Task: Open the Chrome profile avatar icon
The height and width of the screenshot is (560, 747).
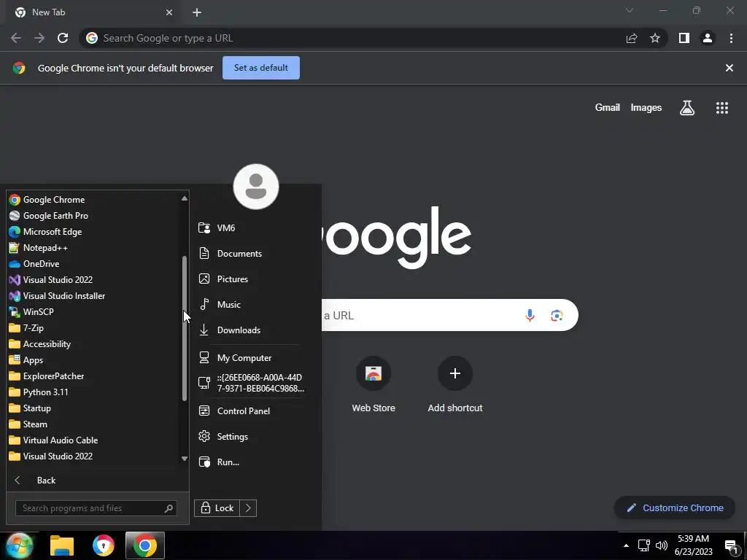Action: [708, 38]
